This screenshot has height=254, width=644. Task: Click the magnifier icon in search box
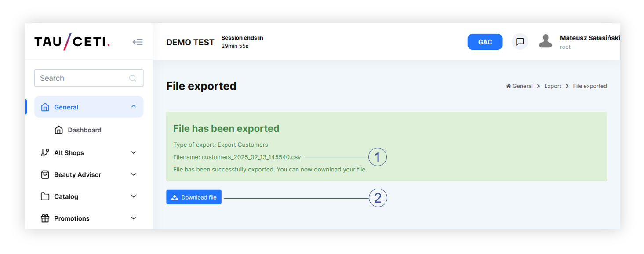[x=132, y=78]
